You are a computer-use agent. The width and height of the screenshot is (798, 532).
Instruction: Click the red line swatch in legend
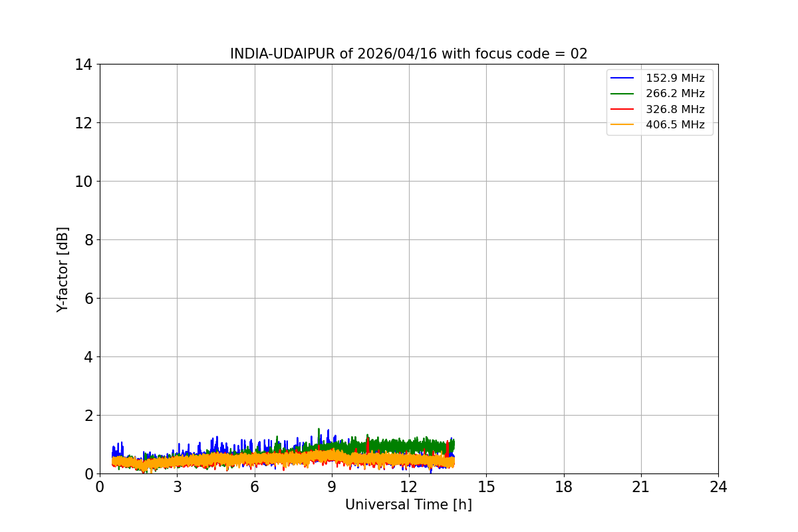point(623,109)
